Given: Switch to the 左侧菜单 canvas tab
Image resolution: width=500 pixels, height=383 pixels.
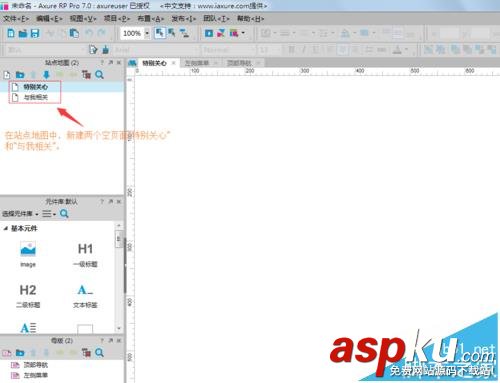Looking at the screenshot, I should [x=197, y=63].
